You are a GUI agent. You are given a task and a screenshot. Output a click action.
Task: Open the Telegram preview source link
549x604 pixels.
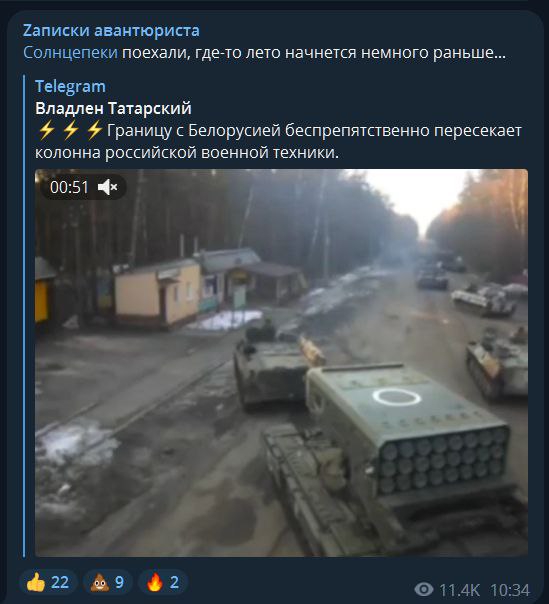(x=70, y=86)
